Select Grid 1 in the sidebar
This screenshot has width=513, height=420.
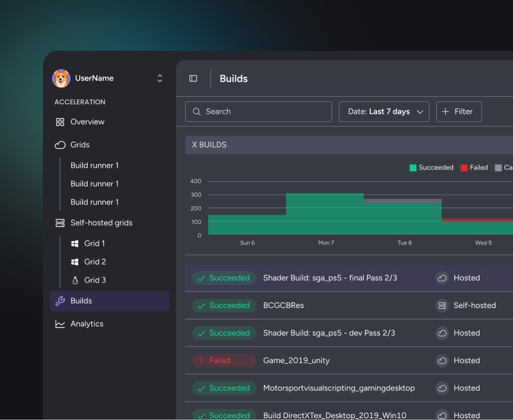point(94,243)
